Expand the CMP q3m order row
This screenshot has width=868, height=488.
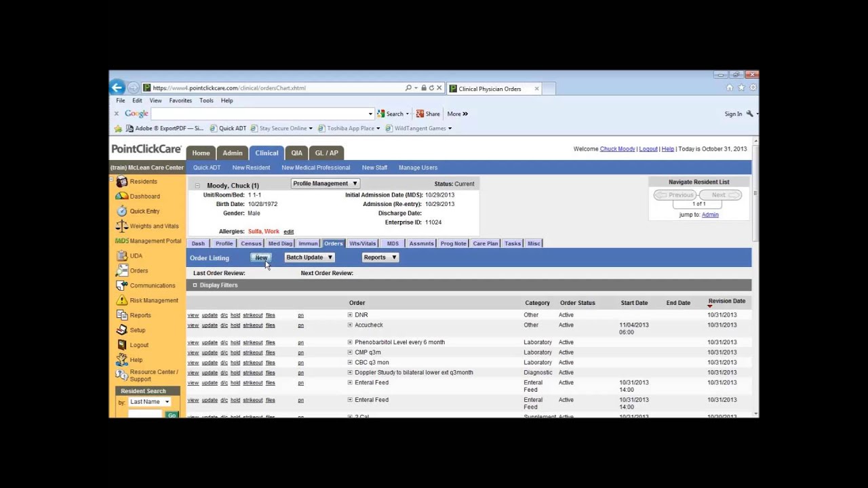[350, 352]
